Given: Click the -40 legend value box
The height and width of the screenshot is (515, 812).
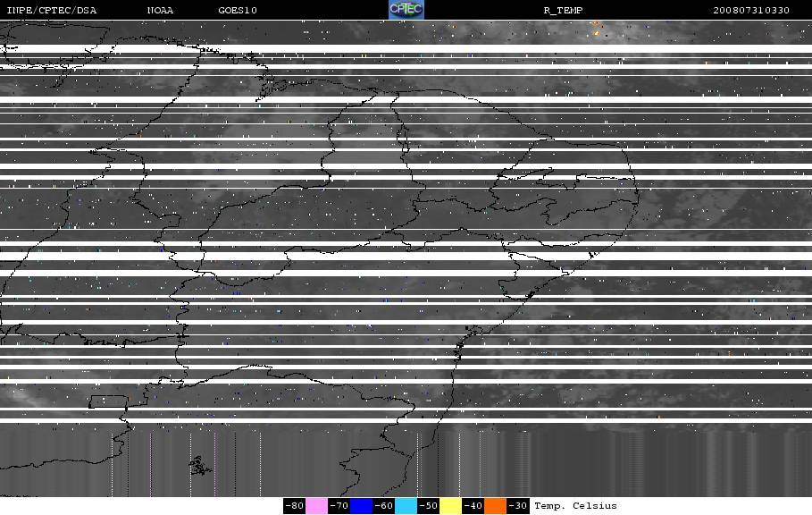Looking at the screenshot, I should [x=473, y=506].
